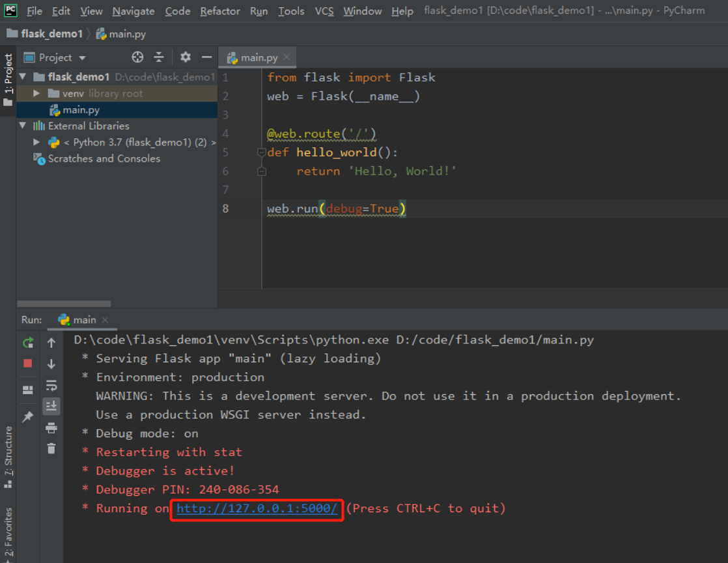The height and width of the screenshot is (563, 728).
Task: Select main.py in the project tree
Action: (117, 109)
